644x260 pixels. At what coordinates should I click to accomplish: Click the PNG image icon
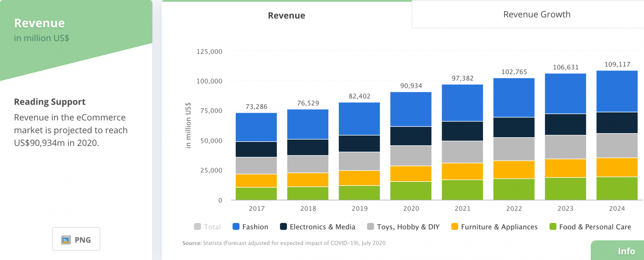tap(66, 240)
